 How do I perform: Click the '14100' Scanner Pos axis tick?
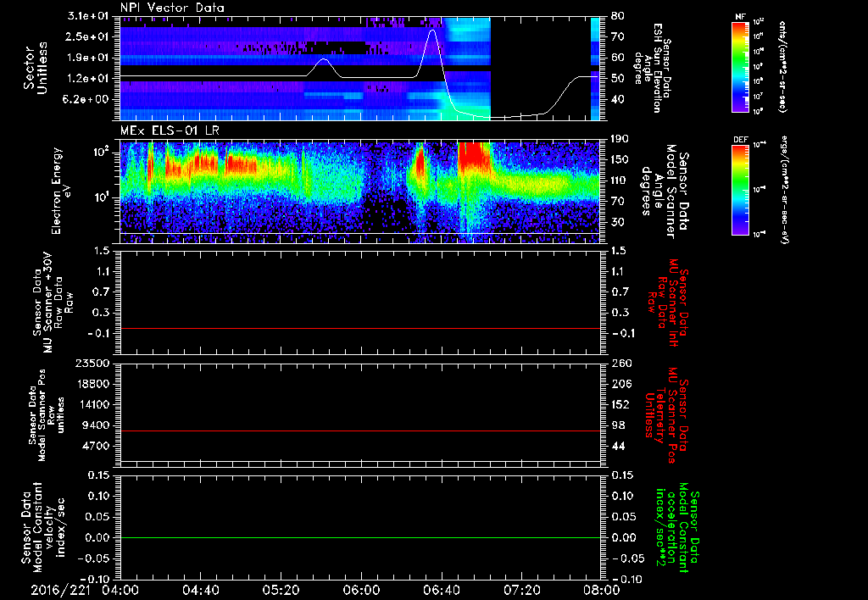tap(92, 405)
